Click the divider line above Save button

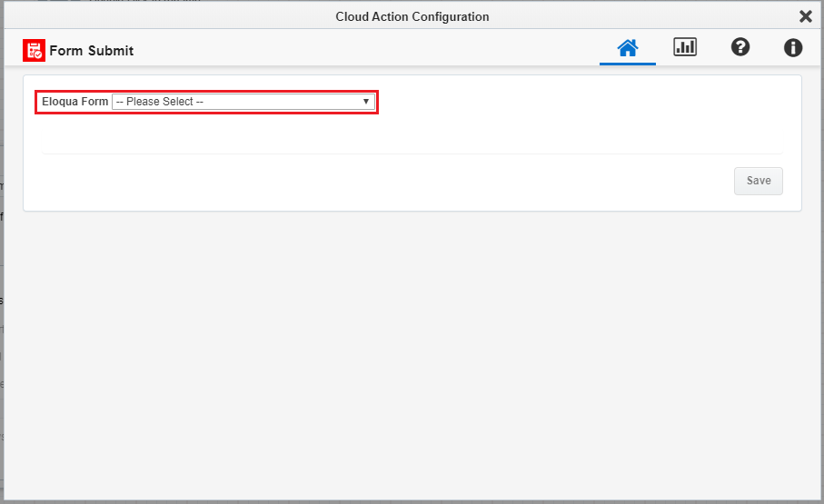point(412,153)
